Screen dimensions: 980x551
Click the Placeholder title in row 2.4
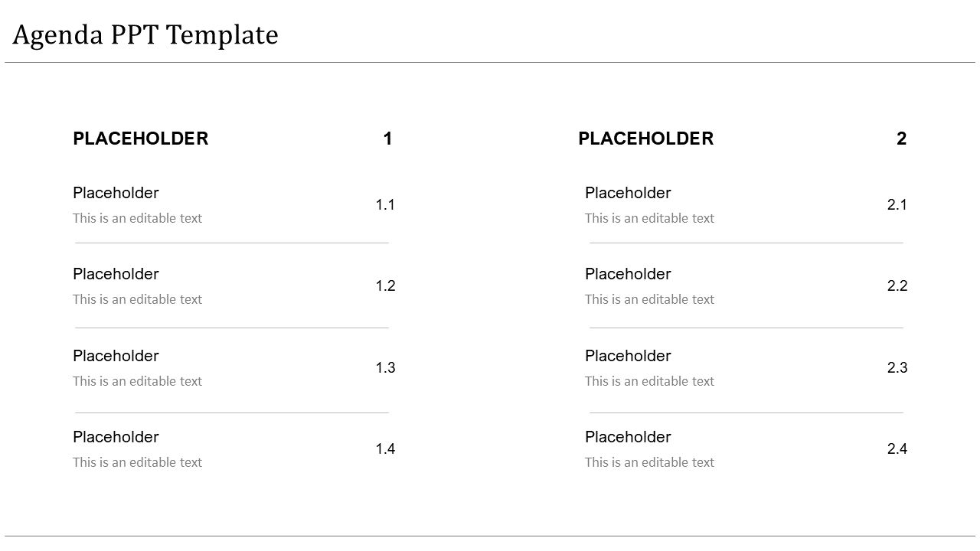click(628, 437)
